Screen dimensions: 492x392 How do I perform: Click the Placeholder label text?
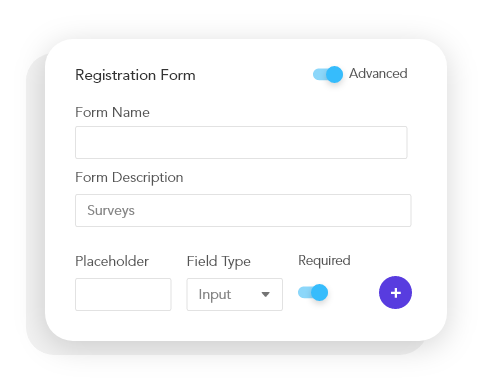coord(112,261)
